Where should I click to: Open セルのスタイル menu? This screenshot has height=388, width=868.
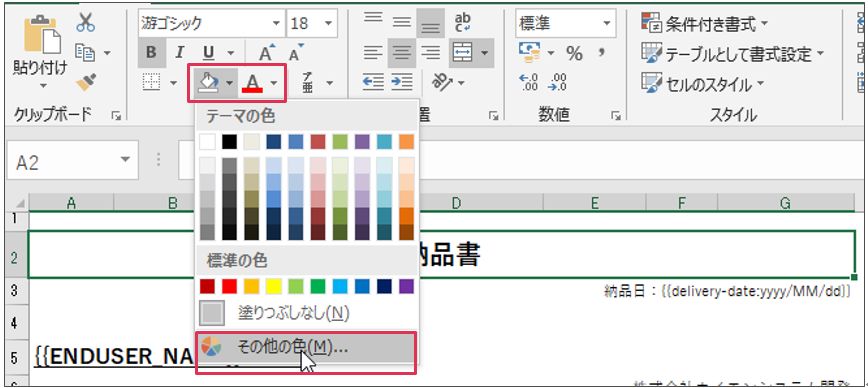pyautogui.click(x=702, y=84)
